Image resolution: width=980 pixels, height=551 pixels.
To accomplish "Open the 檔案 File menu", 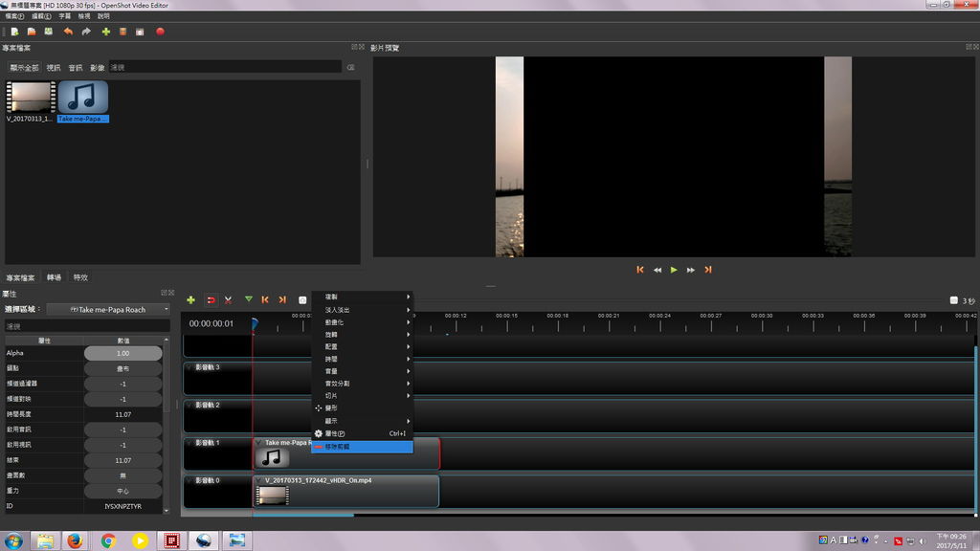I will 14,16.
